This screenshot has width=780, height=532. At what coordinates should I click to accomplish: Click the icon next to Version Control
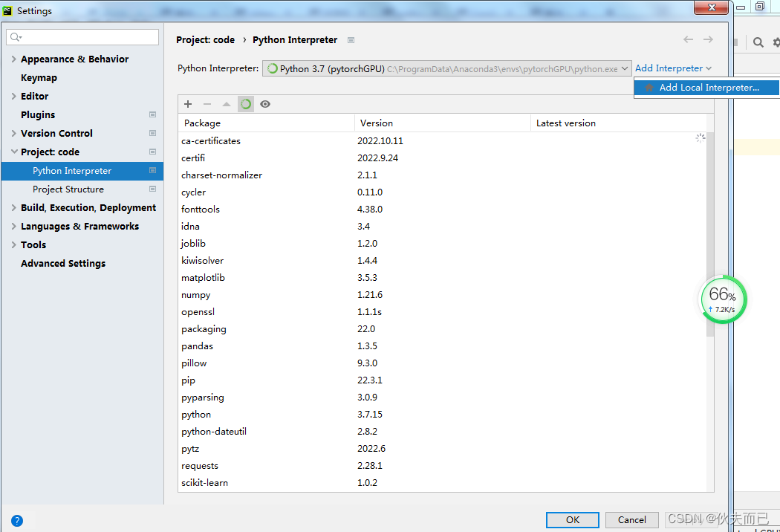pyautogui.click(x=153, y=133)
